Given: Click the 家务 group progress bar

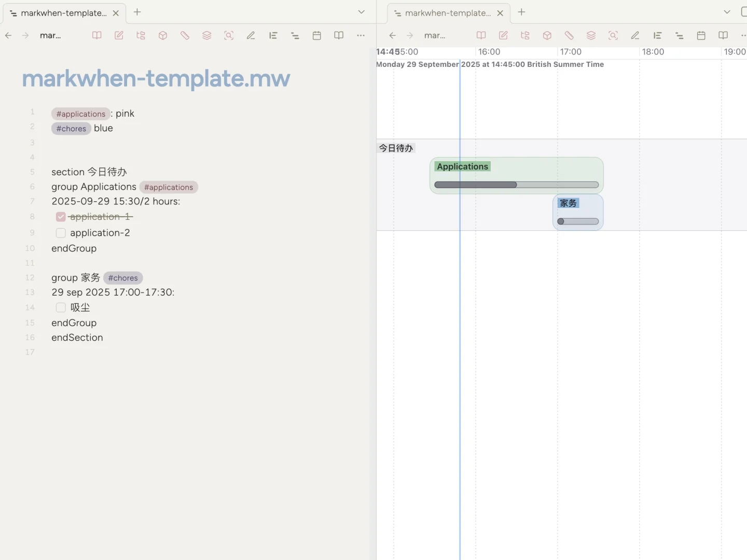Looking at the screenshot, I should point(578,221).
